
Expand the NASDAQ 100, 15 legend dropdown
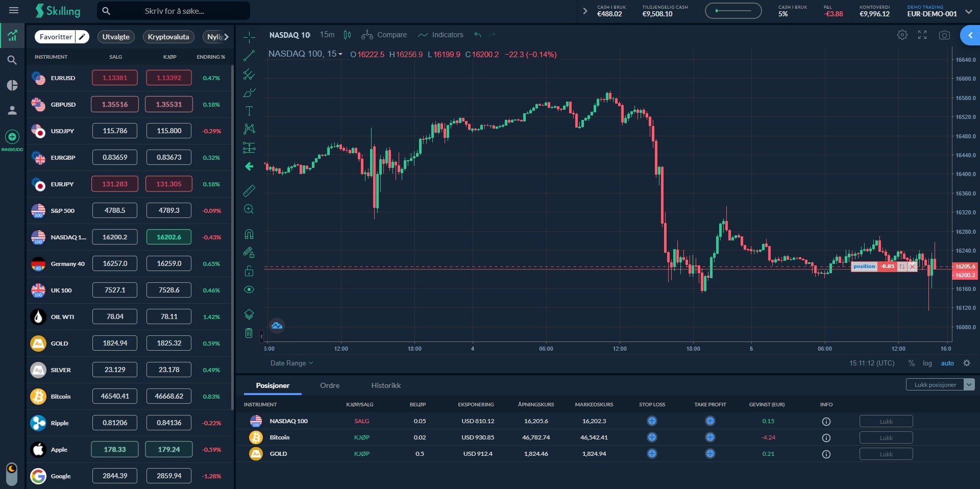(340, 54)
